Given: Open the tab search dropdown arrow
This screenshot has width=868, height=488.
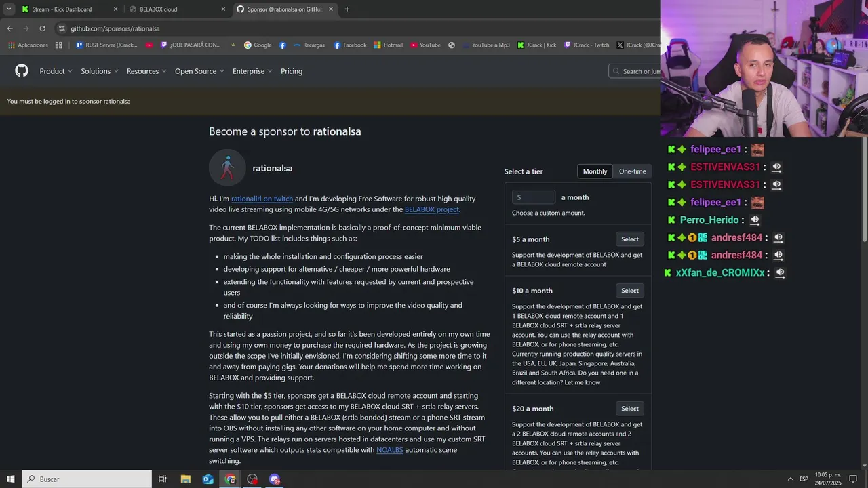Looking at the screenshot, I should coord(9,9).
